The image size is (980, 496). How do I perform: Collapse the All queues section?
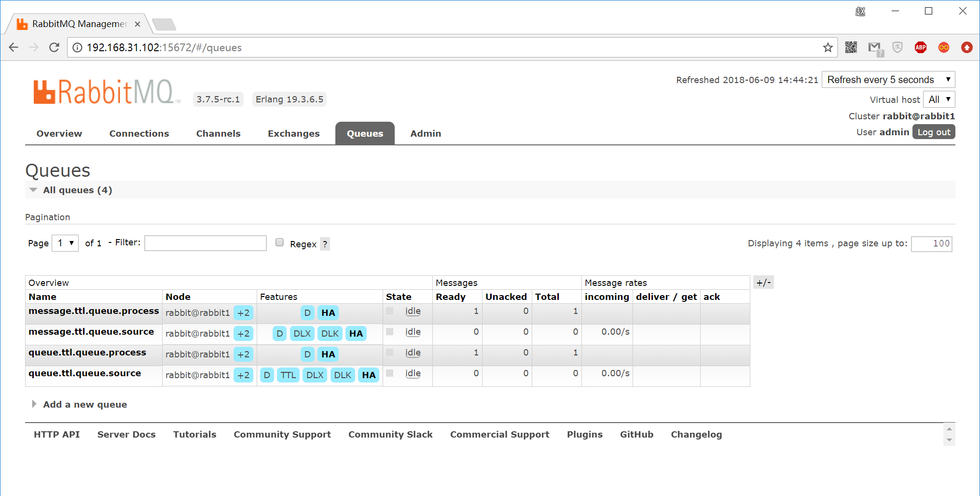coord(71,190)
